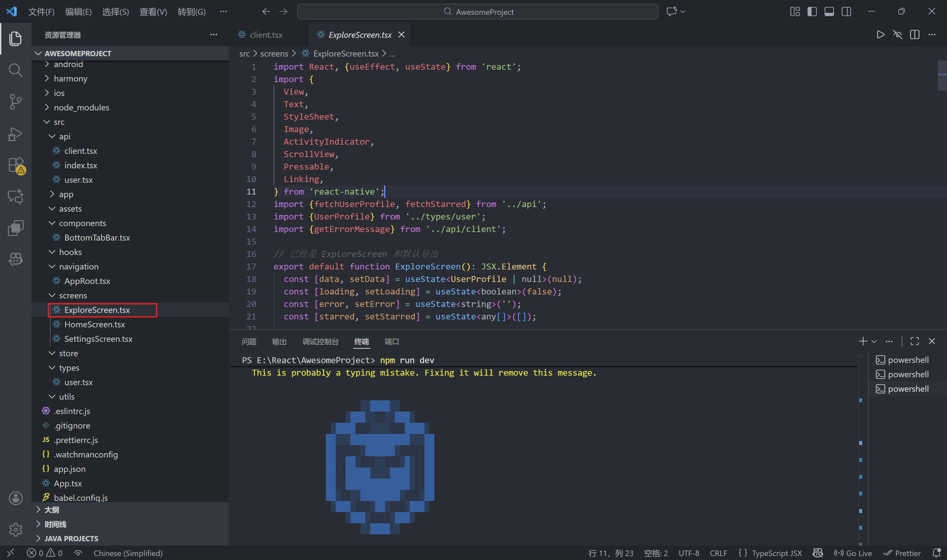Click Go Live in status bar
Viewport: 947px width, 560px height.
click(x=853, y=553)
